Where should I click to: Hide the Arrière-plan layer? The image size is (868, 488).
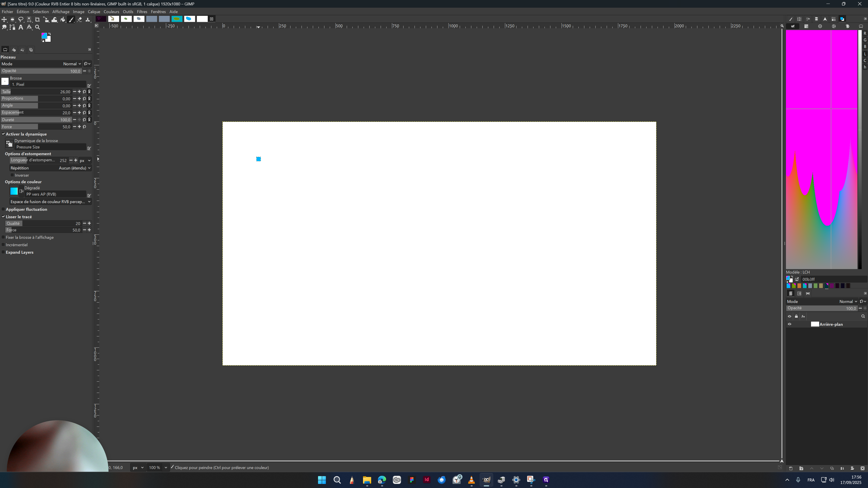[x=790, y=324]
